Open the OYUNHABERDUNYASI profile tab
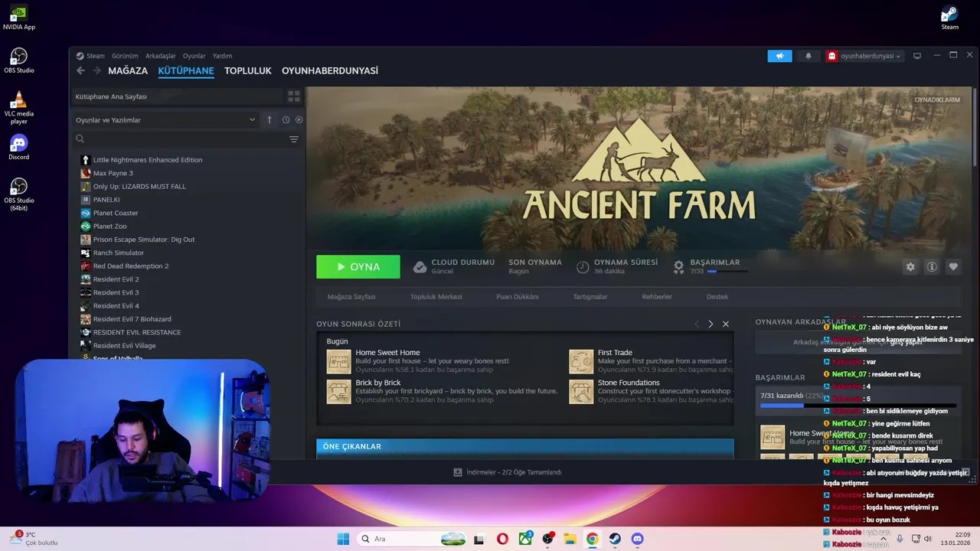This screenshot has width=980, height=551. pyautogui.click(x=330, y=70)
